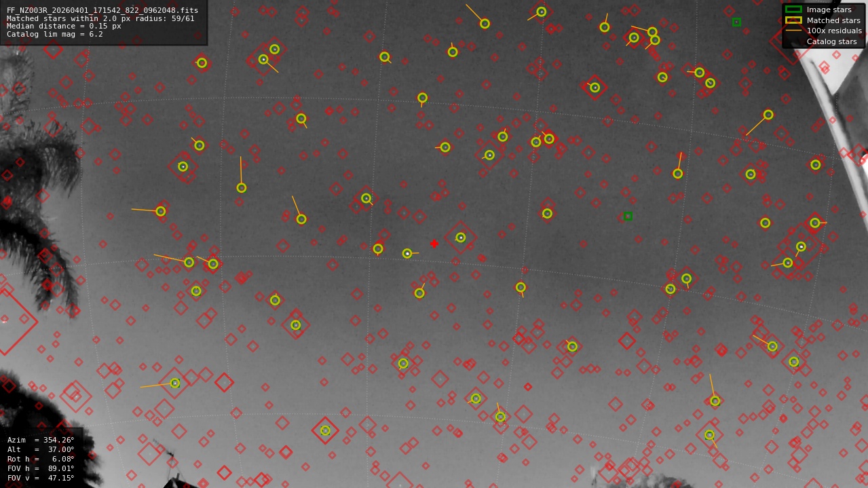Click the '100x residuals' legend label

pos(834,31)
